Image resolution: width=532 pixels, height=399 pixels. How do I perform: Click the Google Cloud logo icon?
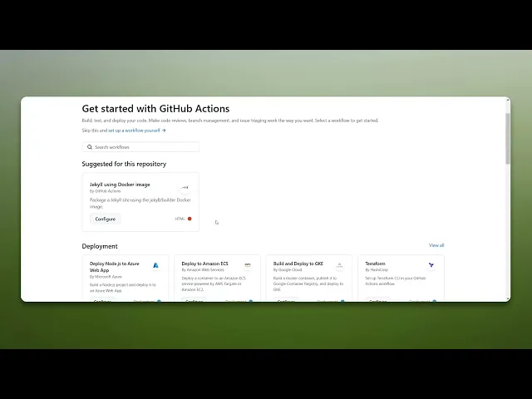(x=340, y=265)
